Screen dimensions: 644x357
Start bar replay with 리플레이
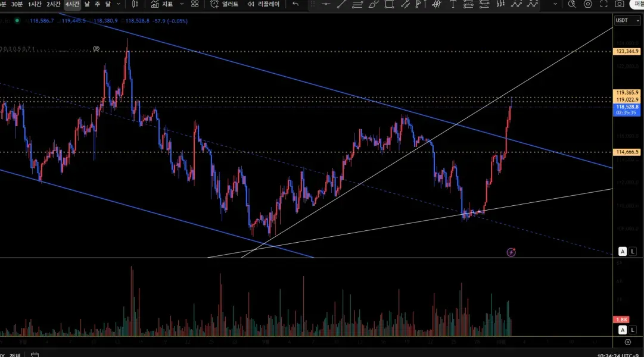(263, 4)
